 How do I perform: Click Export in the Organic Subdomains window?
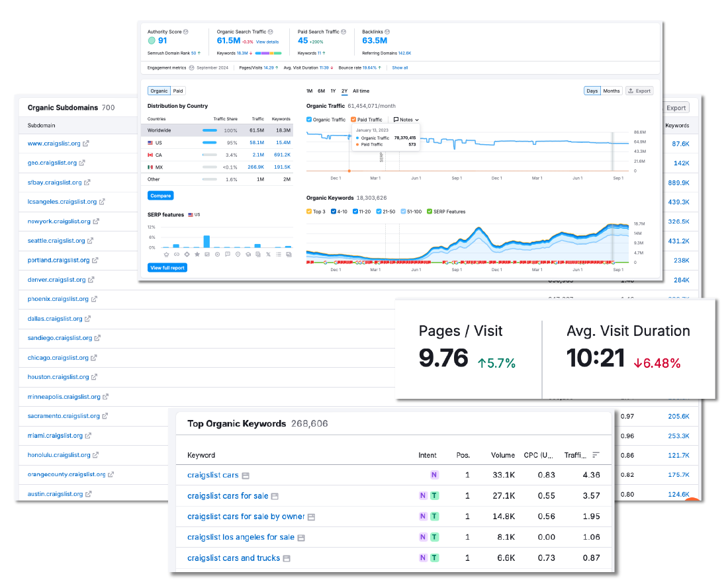click(x=676, y=108)
